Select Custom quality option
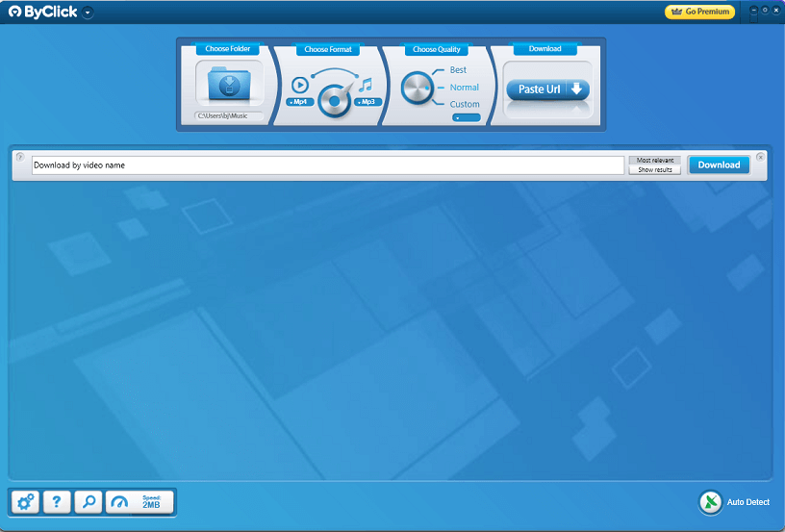 465,104
